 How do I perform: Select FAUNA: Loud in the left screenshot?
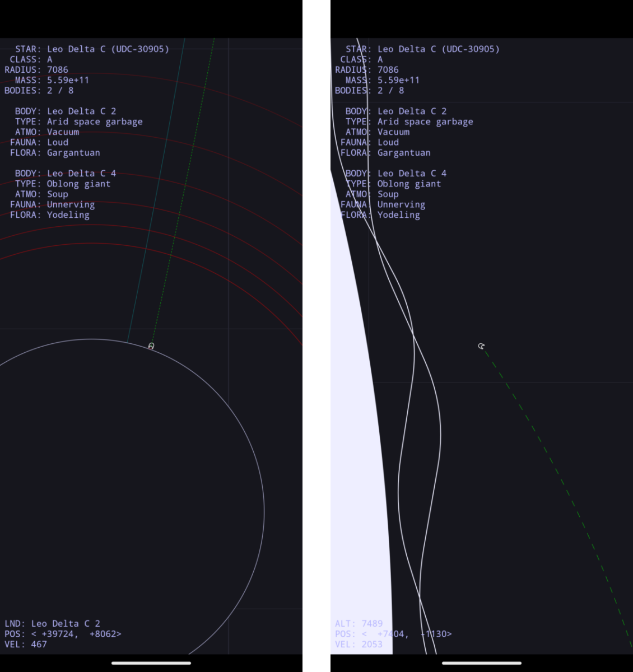tap(39, 142)
